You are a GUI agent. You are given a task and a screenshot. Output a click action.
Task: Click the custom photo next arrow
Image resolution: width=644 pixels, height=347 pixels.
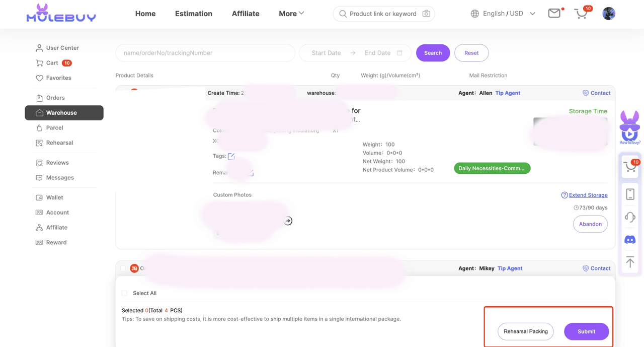click(x=288, y=221)
